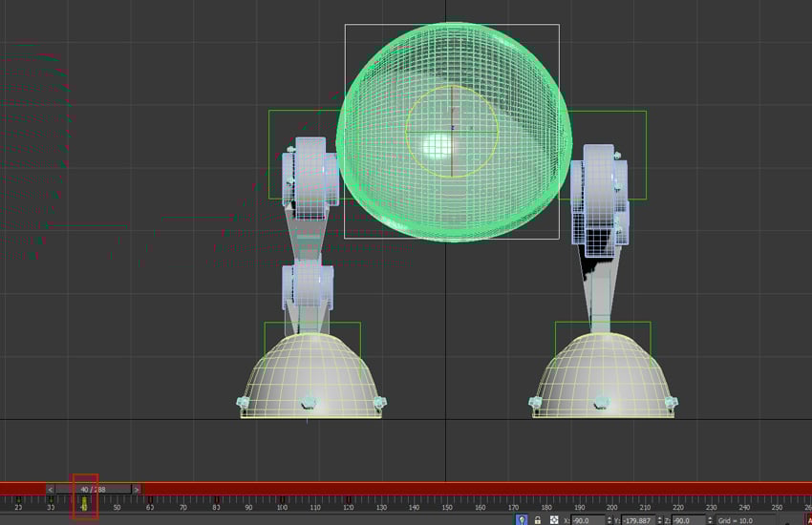Click the Z coordinate spinner arrows
The height and width of the screenshot is (525, 812).
(711, 520)
